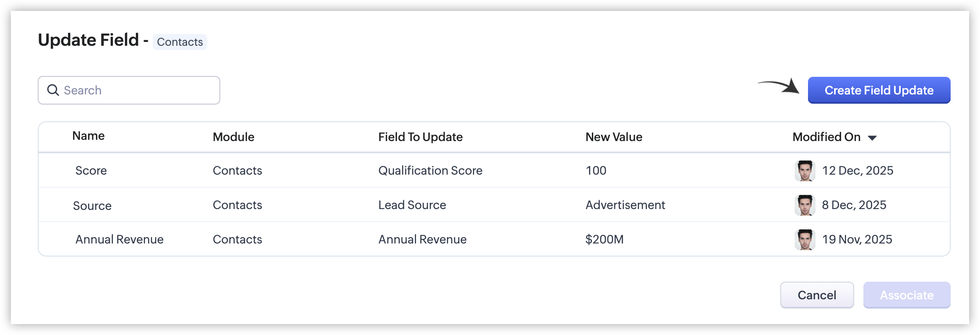Click the New Value column header
980x335 pixels.
(614, 137)
